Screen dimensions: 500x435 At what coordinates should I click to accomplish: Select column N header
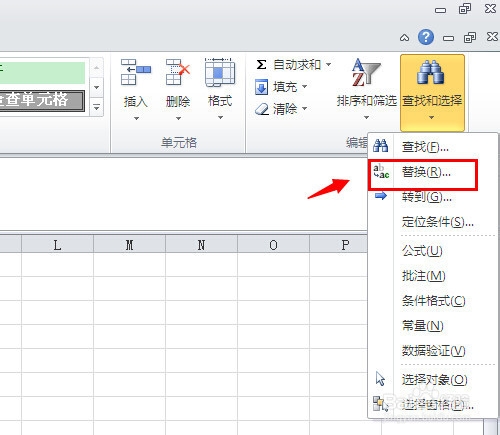click(x=201, y=244)
